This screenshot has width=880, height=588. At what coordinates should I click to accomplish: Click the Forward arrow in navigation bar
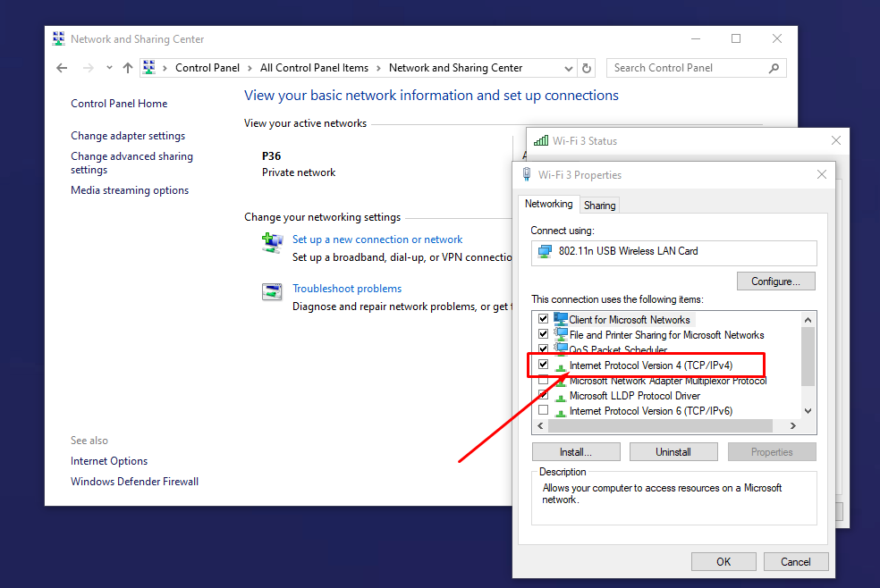tap(89, 68)
